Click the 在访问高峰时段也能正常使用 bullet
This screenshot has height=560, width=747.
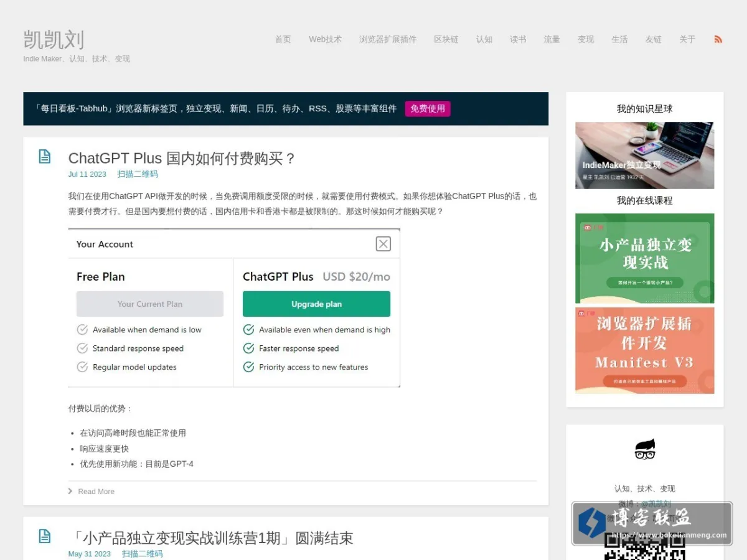point(133,433)
